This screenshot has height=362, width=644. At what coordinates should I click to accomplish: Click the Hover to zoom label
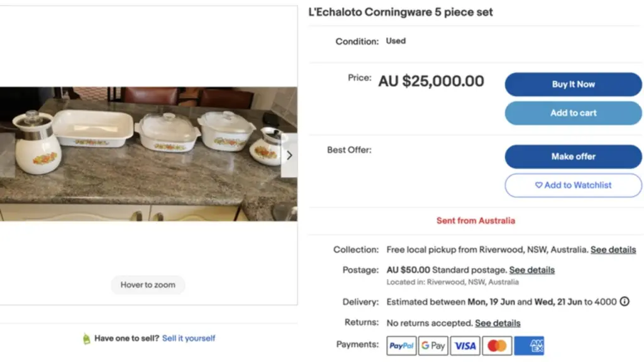tap(148, 285)
